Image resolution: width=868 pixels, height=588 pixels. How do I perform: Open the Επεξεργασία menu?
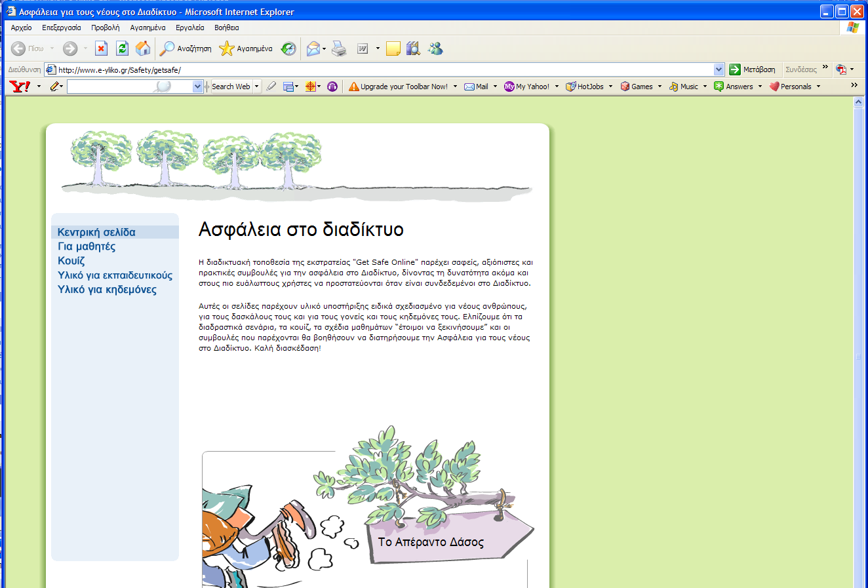coord(62,28)
